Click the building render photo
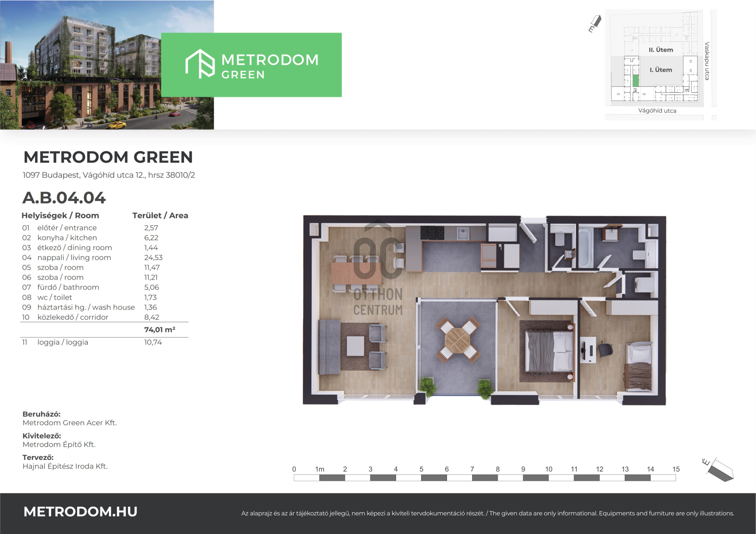Image resolution: width=756 pixels, height=534 pixels. pyautogui.click(x=107, y=65)
